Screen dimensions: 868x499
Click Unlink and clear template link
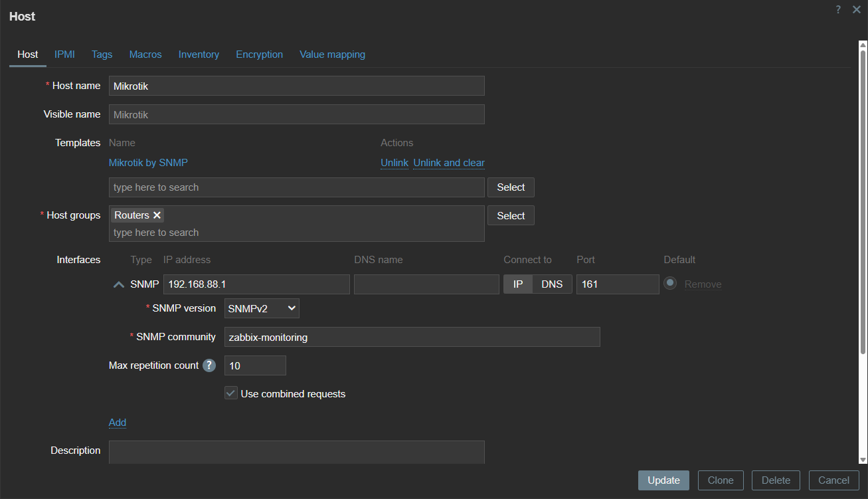pyautogui.click(x=449, y=163)
